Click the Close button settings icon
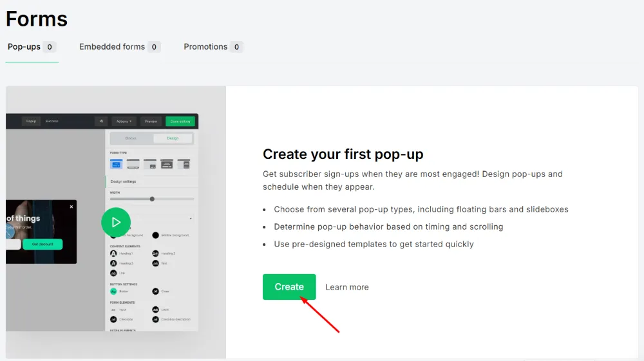644x361 pixels. (x=155, y=291)
